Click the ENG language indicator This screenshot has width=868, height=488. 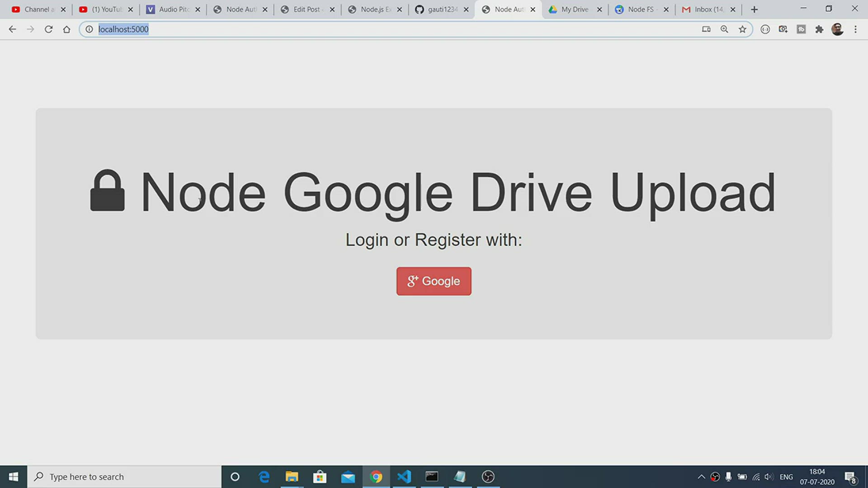(786, 477)
